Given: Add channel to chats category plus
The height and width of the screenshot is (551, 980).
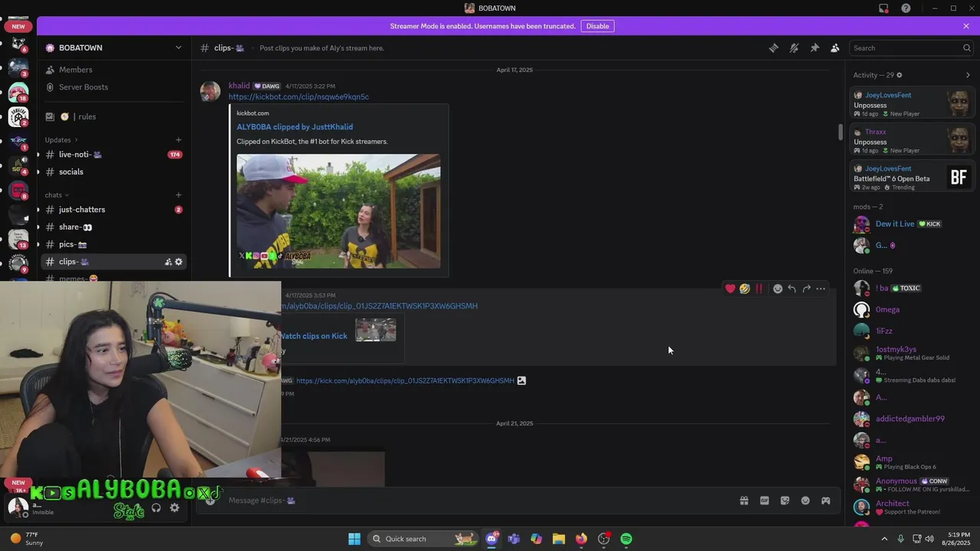Looking at the screenshot, I should [178, 195].
